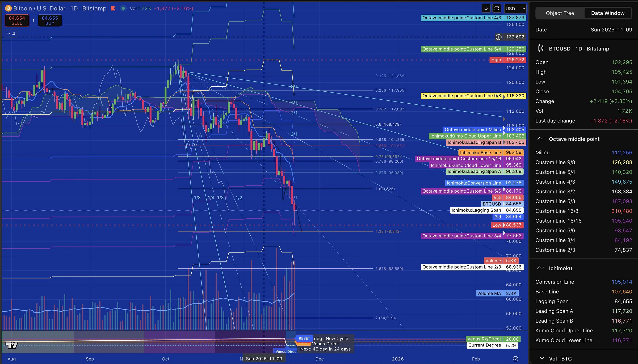Image resolution: width=638 pixels, height=364 pixels.
Task: Click the down-arrow button near USD selector
Action: pyautogui.click(x=486, y=9)
